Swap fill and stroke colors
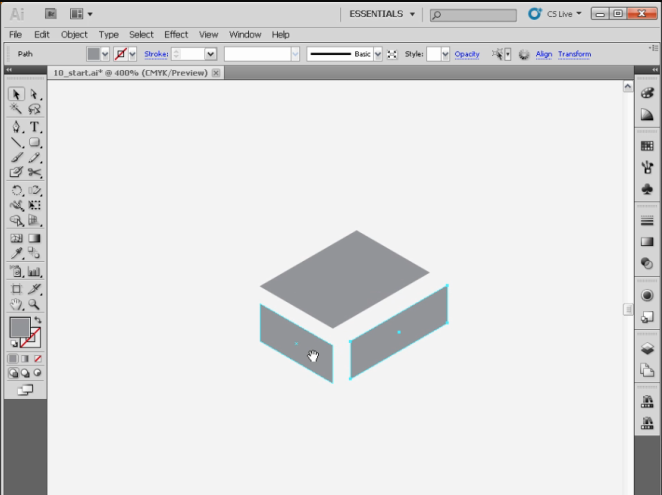 [37, 319]
